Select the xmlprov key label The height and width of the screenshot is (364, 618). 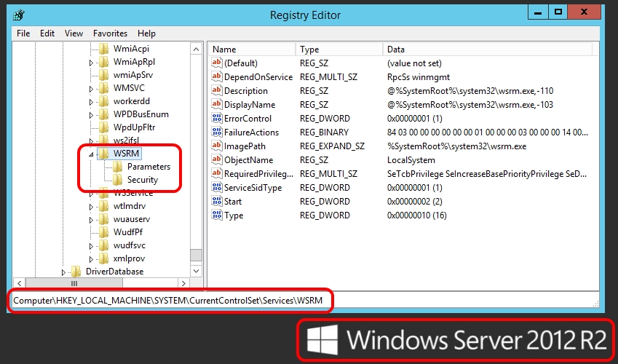coord(130,258)
